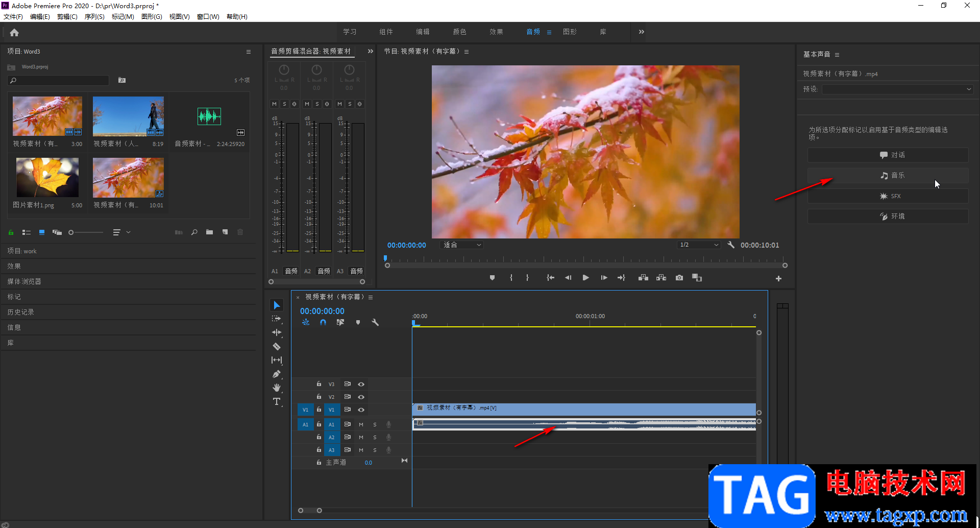Open timeline display settings wrench

point(375,322)
